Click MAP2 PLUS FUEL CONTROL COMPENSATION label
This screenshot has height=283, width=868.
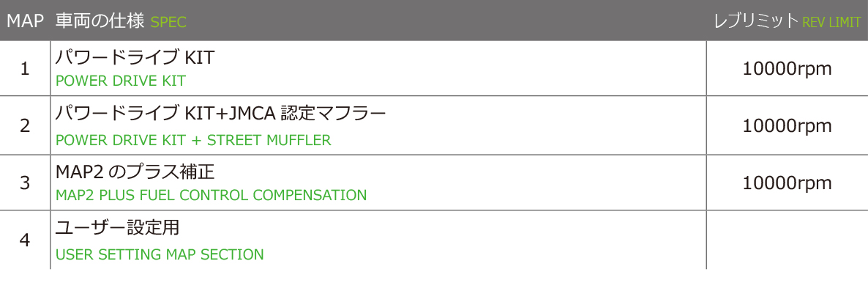(212, 195)
